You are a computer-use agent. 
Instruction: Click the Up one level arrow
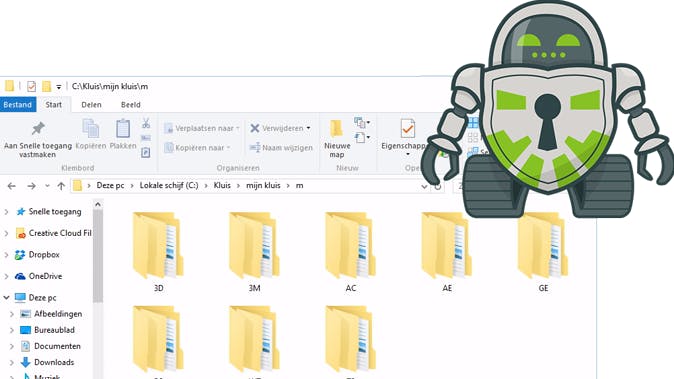[61, 186]
